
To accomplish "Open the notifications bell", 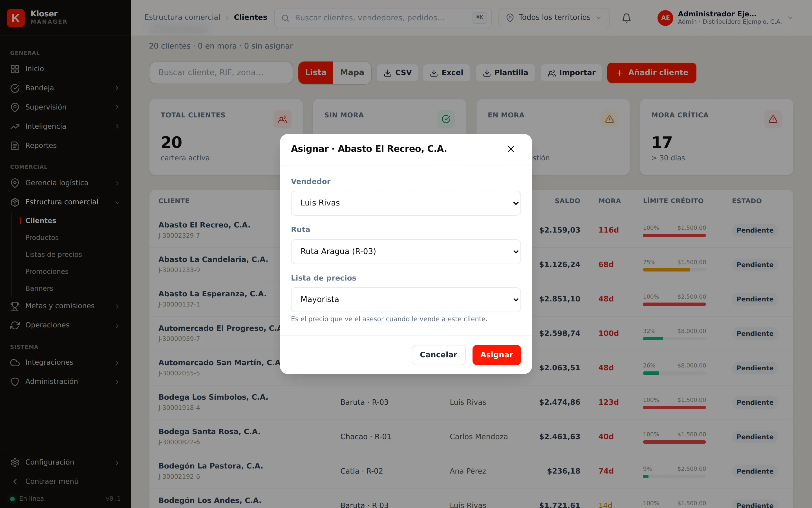I will click(626, 18).
